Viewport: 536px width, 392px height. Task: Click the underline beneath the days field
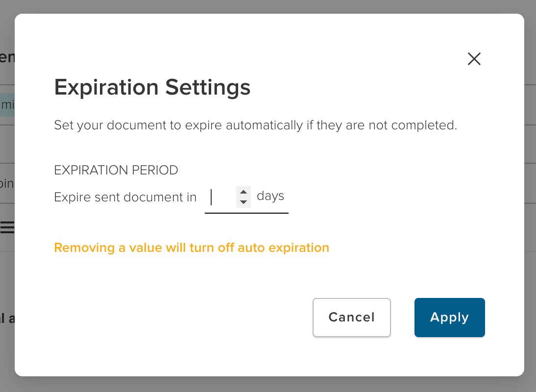pyautogui.click(x=246, y=213)
